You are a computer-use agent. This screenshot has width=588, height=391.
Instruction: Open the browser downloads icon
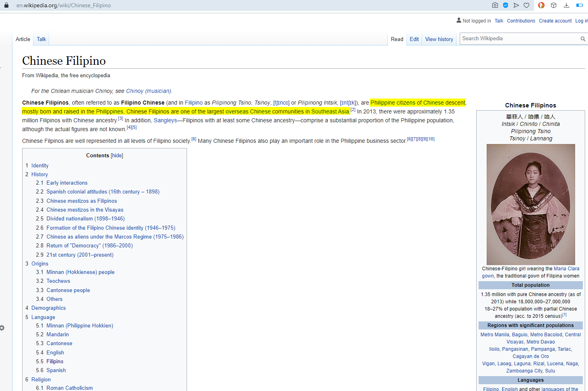click(x=566, y=5)
